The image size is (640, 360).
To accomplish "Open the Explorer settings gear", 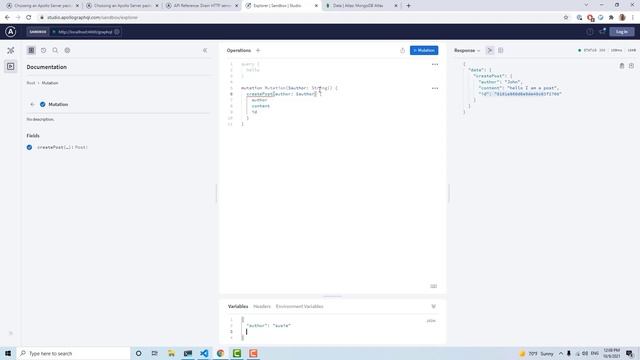I will tap(67, 50).
